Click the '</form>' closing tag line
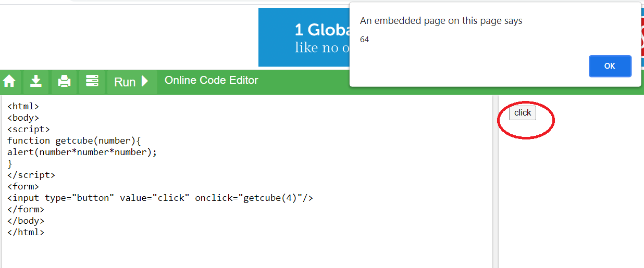Viewport: 644px width, 268px height. (26, 209)
